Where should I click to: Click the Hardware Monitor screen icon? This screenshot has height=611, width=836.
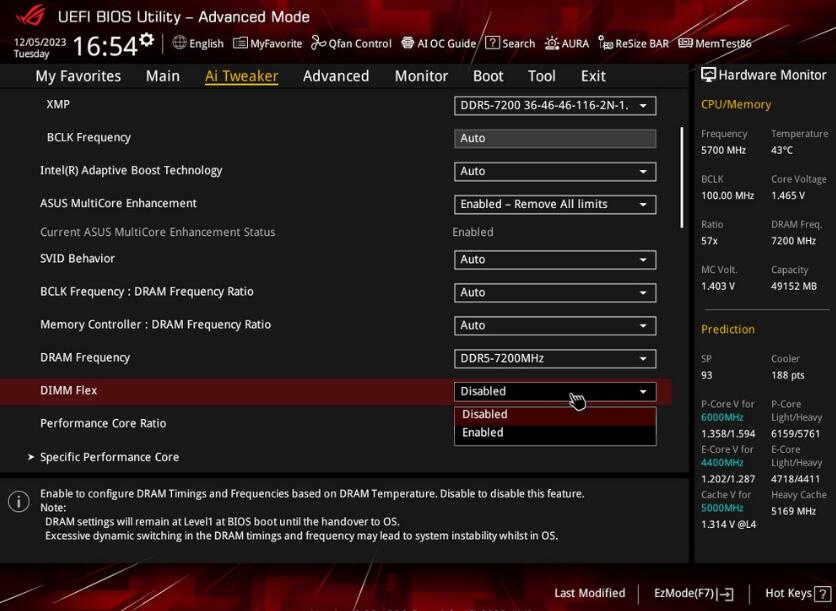pos(708,75)
